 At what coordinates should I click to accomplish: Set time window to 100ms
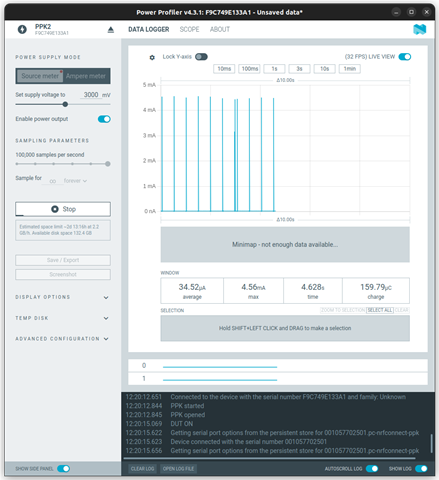click(249, 69)
